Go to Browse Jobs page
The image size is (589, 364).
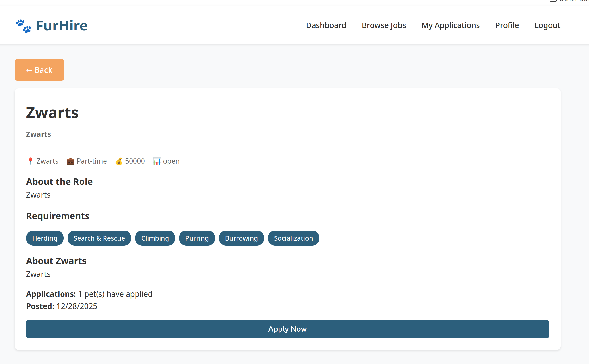coord(384,25)
